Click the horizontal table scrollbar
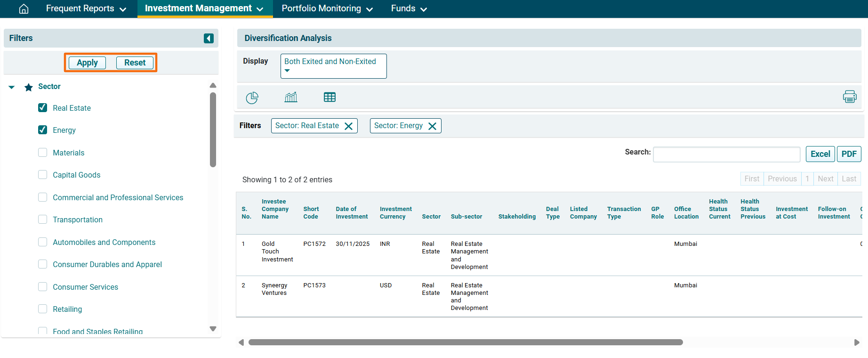The height and width of the screenshot is (358, 868). click(x=465, y=342)
